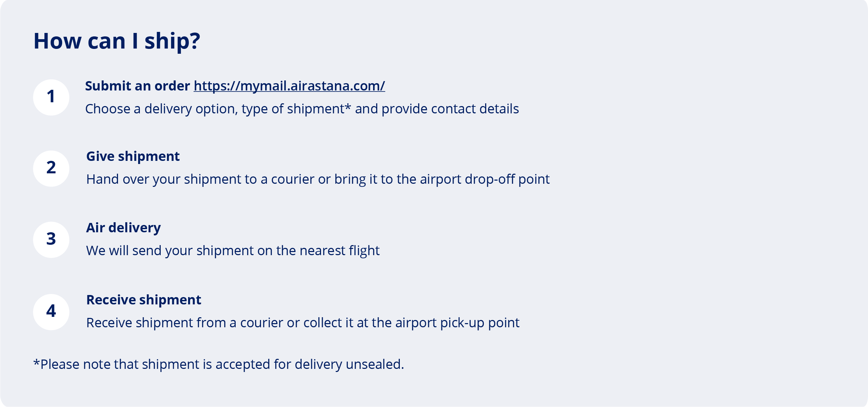Click the step 4 number circle
868x407 pixels.
(51, 312)
